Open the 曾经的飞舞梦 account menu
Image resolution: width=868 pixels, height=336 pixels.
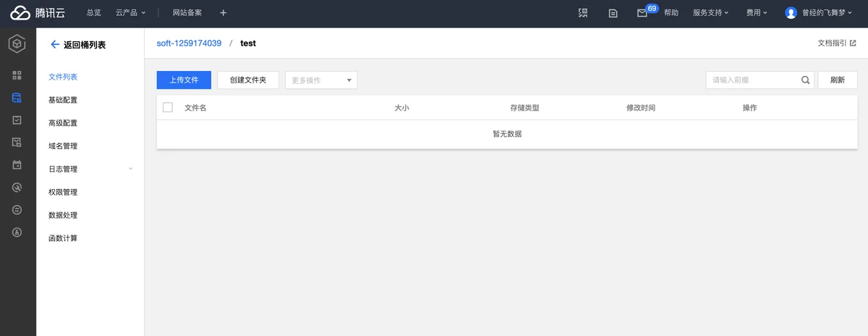click(827, 13)
